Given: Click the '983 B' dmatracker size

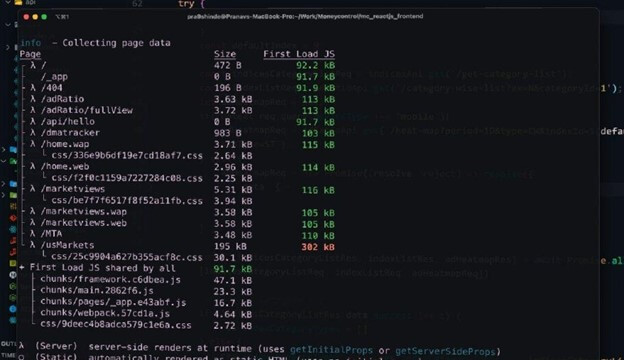Looking at the screenshot, I should click(228, 133).
